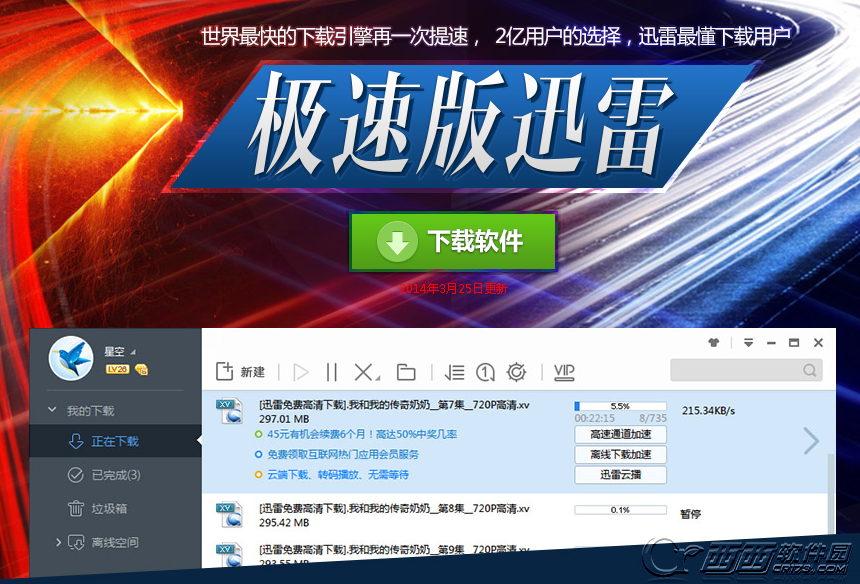Viewport: 860px width, 584px height.
Task: Open link 45元有机会续费6个月
Action: tap(362, 434)
